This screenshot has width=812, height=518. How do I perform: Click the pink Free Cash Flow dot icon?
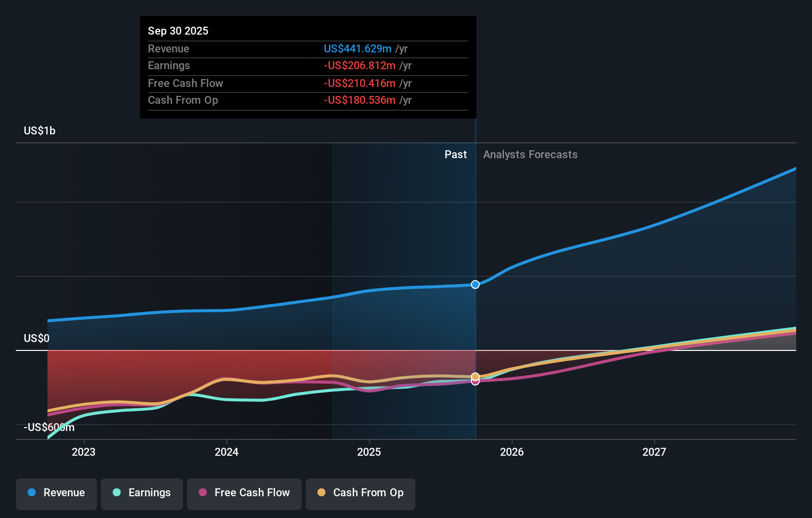coord(202,493)
